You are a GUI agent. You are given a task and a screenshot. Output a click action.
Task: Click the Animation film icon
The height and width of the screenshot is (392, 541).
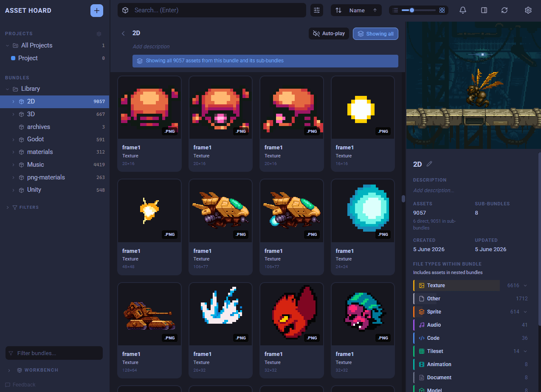click(x=422, y=364)
